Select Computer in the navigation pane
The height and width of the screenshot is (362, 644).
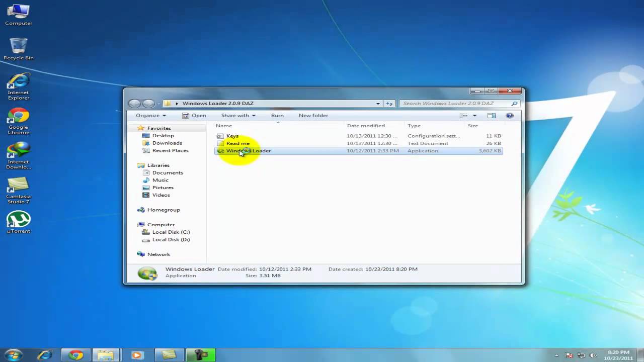point(160,225)
